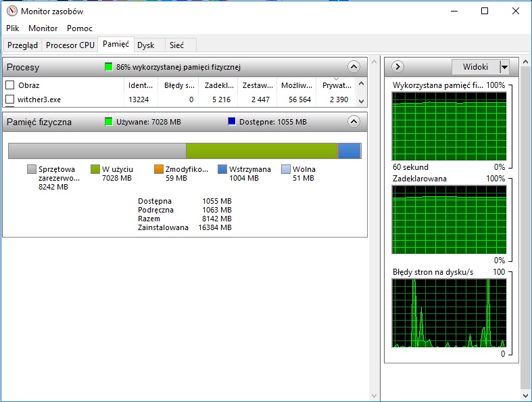
Task: Click the process ID value 13224
Action: pyautogui.click(x=139, y=99)
